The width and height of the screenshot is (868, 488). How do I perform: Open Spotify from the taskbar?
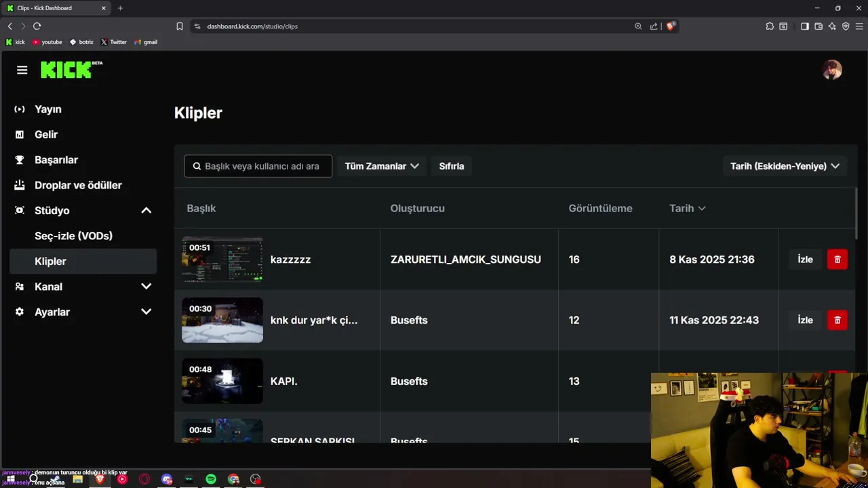click(211, 479)
